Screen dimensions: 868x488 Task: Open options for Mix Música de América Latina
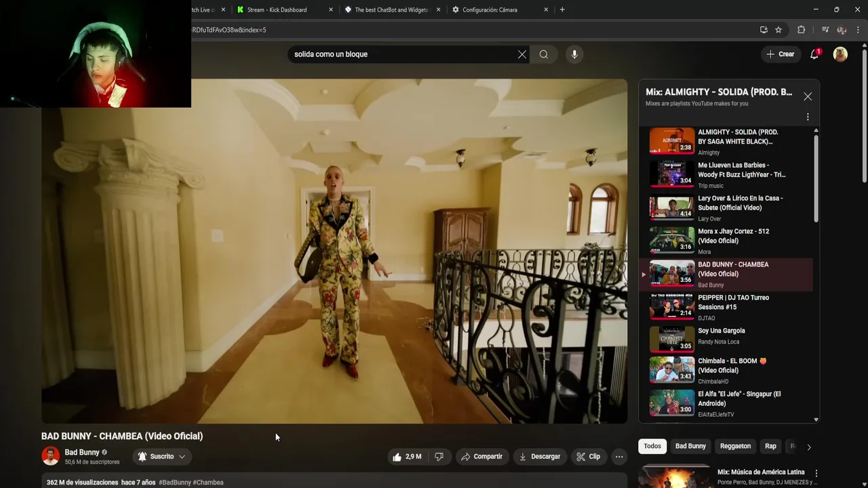click(x=816, y=473)
